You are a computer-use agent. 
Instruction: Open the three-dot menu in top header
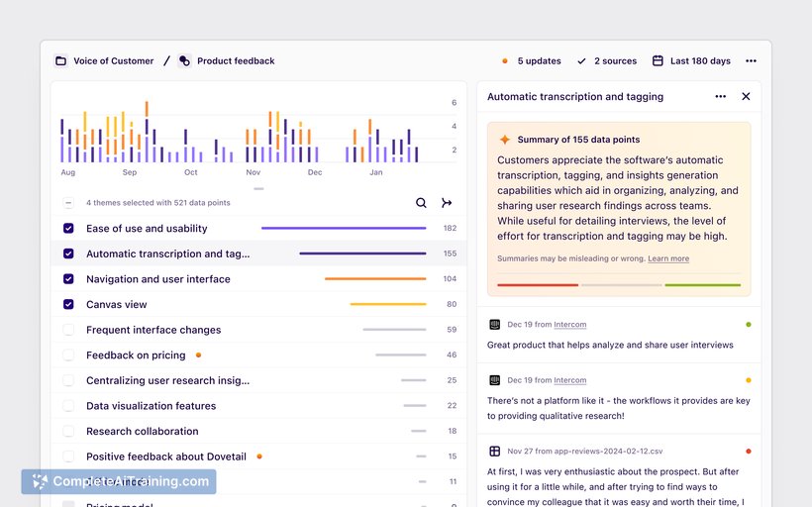click(x=751, y=61)
